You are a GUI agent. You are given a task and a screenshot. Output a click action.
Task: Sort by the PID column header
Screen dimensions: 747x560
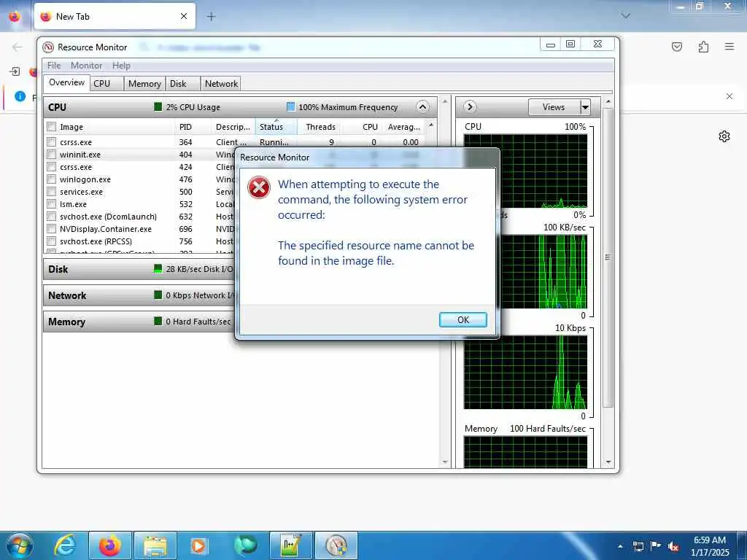[193, 127]
